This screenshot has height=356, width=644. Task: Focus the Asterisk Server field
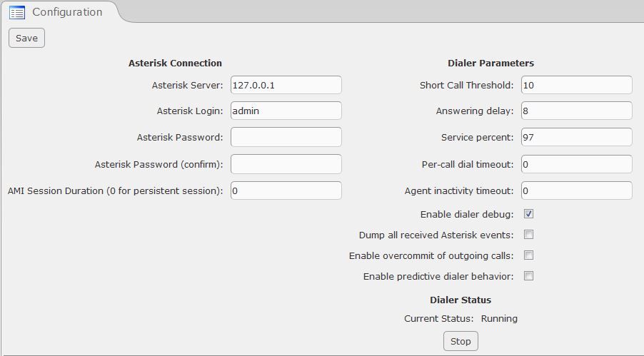(x=286, y=85)
